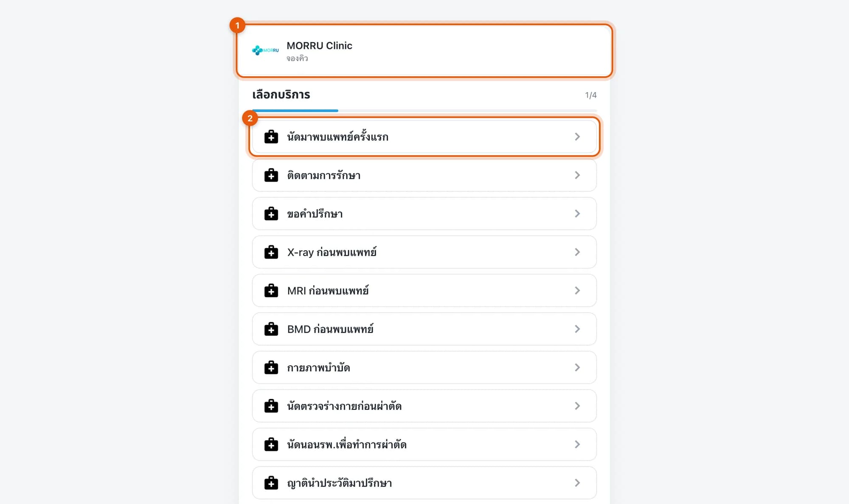Click chevron on ญาตินำประวัติมาปรึกษา row

(x=577, y=483)
